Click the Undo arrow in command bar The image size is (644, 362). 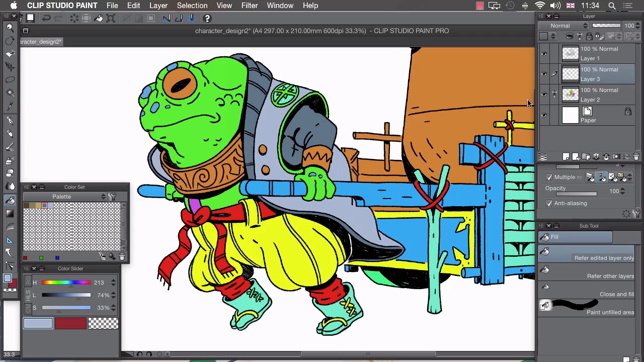(46, 19)
